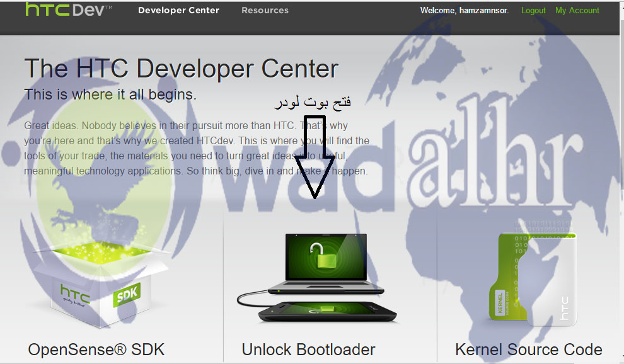The width and height of the screenshot is (624, 364).
Task: Open the My Account link
Action: point(577,11)
